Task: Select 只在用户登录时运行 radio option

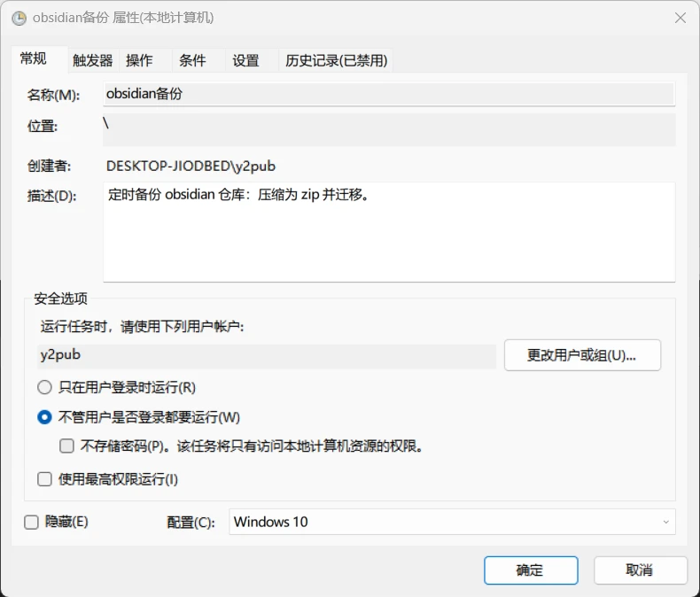Action: tap(44, 387)
